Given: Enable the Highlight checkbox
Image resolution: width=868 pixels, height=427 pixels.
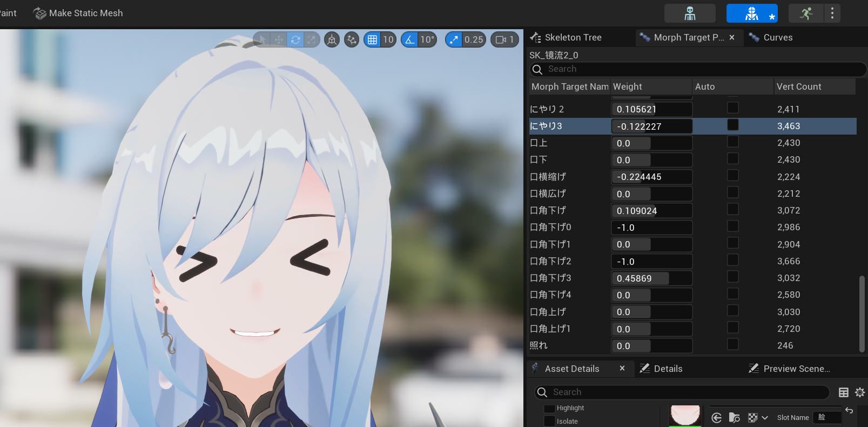Looking at the screenshot, I should [550, 409].
